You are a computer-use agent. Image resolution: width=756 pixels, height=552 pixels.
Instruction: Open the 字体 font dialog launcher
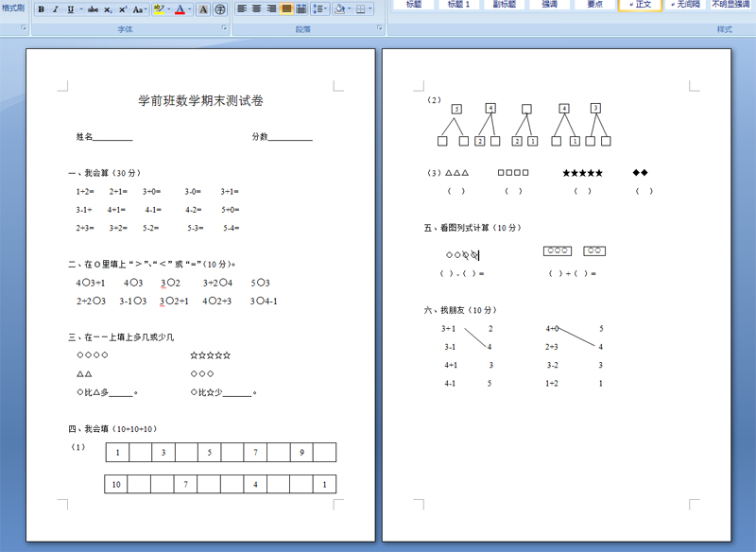[224, 28]
